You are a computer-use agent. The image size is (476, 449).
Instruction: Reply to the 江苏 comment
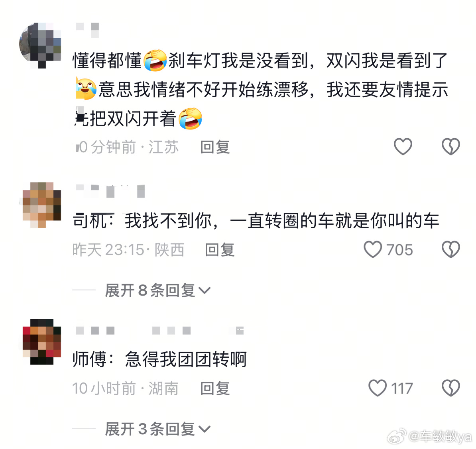tap(215, 147)
